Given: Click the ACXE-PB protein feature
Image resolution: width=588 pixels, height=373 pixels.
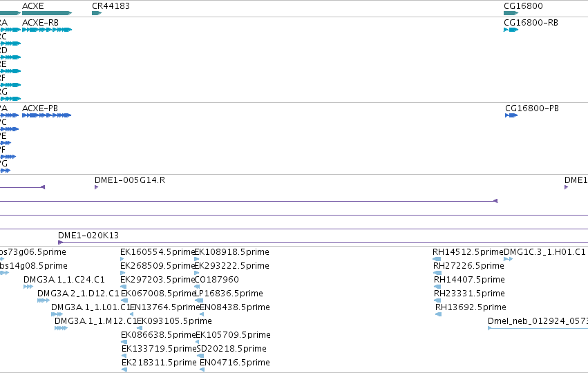Looking at the screenshot, I should coord(46,115).
